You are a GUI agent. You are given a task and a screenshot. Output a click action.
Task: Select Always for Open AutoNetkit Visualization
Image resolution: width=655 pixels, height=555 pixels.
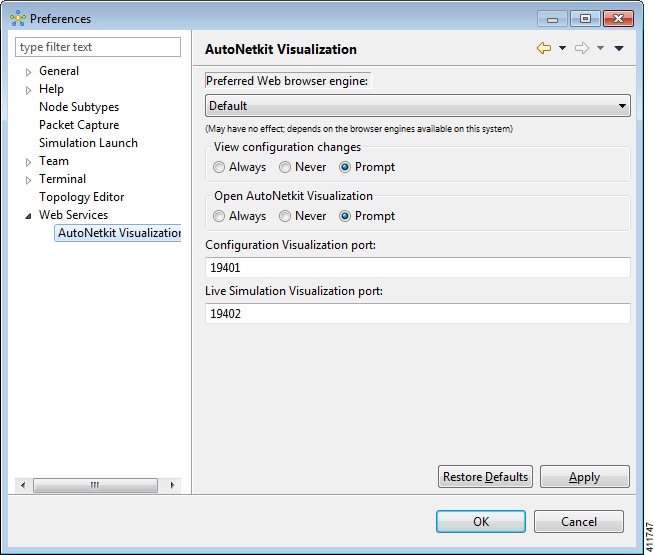[219, 216]
